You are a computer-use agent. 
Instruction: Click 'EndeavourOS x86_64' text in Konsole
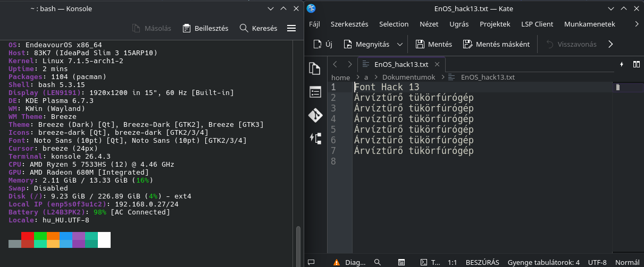pyautogui.click(x=63, y=45)
